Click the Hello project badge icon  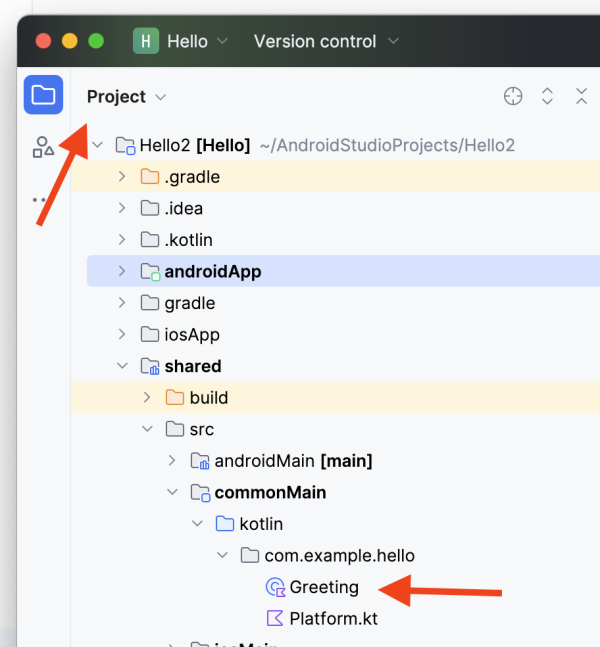147,41
